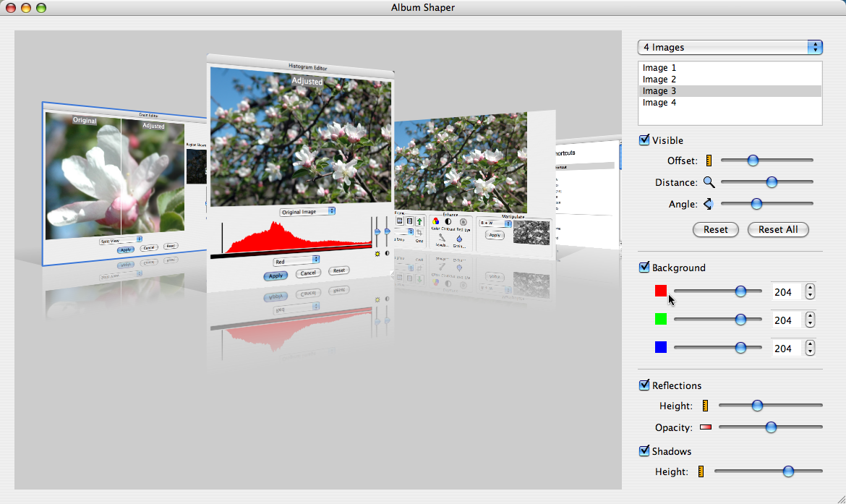Click the reflection Opacity gradient icon
Screen dimensions: 846x504
coord(705,427)
